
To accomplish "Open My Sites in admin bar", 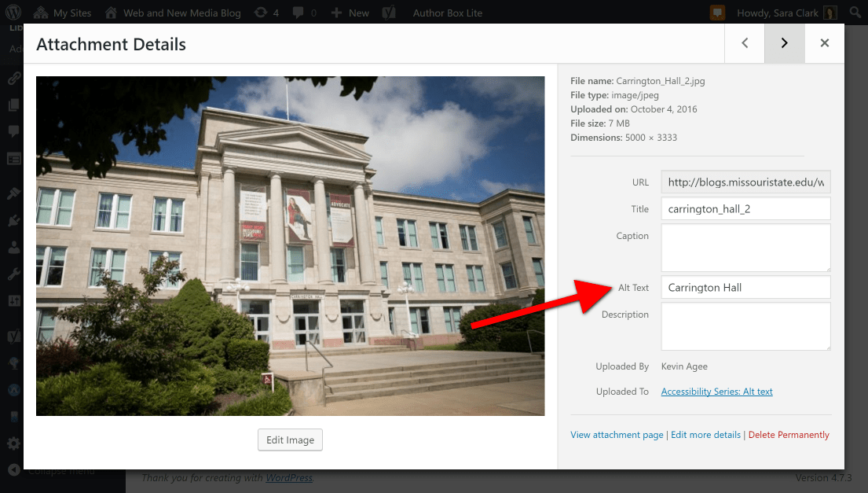I will point(62,13).
